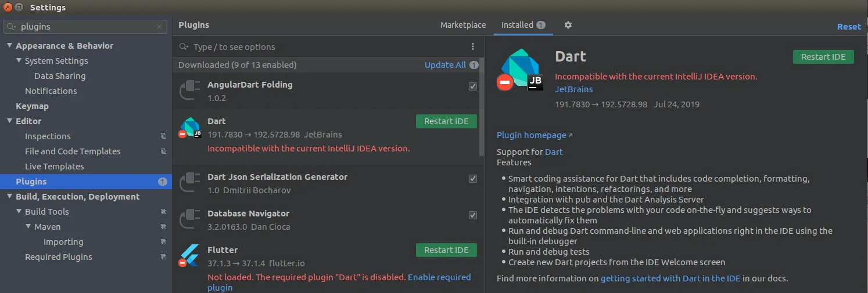Collapse Build, Execution, Deployment section
This screenshot has width=868, height=293.
9,197
